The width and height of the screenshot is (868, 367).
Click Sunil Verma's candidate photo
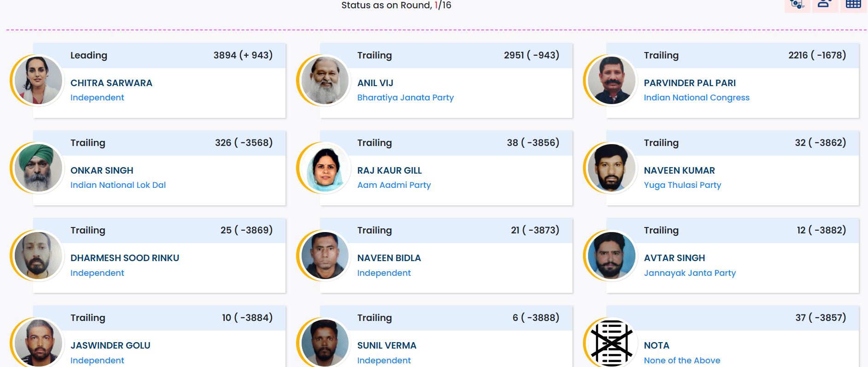click(x=325, y=343)
